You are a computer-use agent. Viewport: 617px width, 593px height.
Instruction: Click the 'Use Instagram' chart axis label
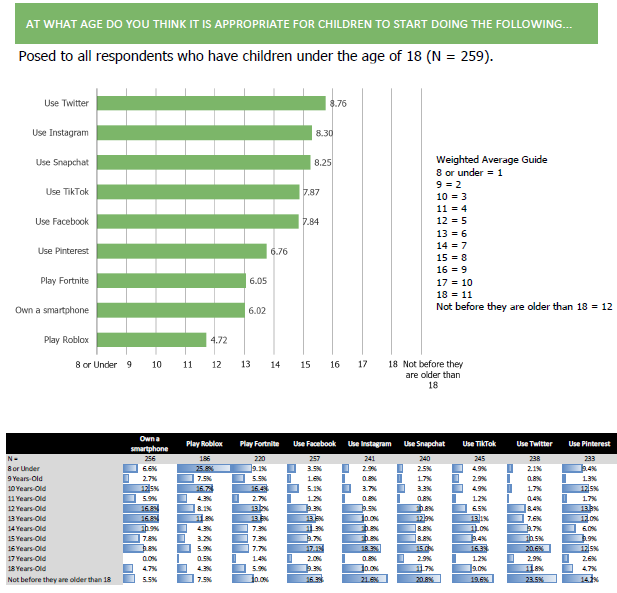point(61,133)
